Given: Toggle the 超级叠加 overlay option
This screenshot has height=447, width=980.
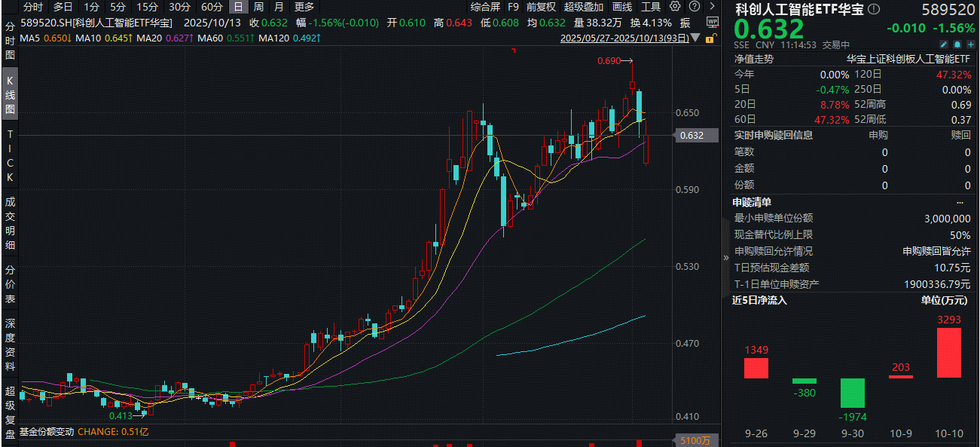Looking at the screenshot, I should pyautogui.click(x=584, y=7).
